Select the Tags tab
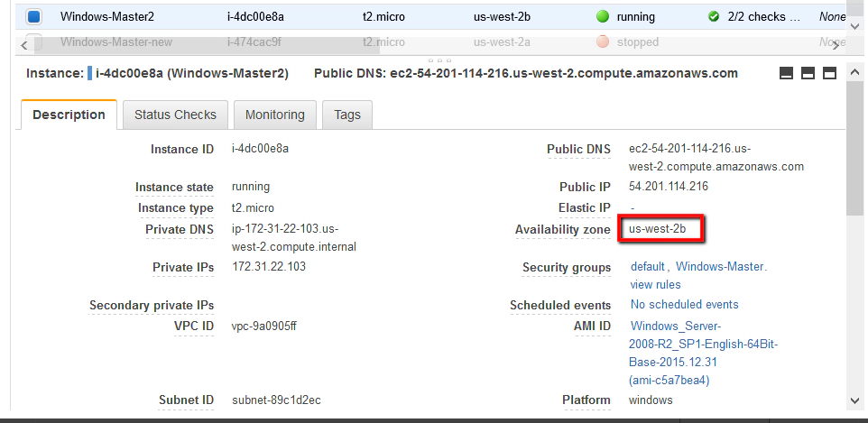The height and width of the screenshot is (423, 868). click(x=346, y=115)
